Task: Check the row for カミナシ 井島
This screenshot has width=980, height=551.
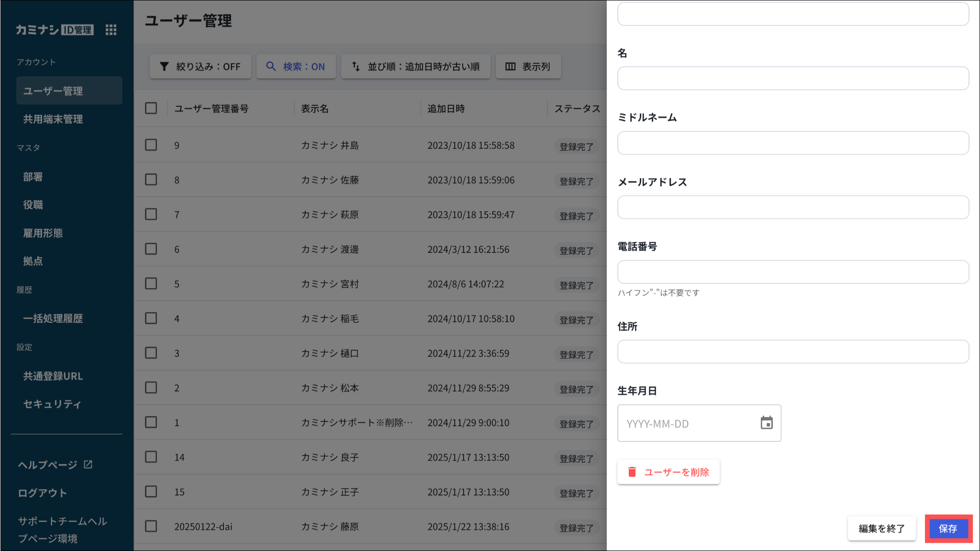Action: tap(151, 145)
